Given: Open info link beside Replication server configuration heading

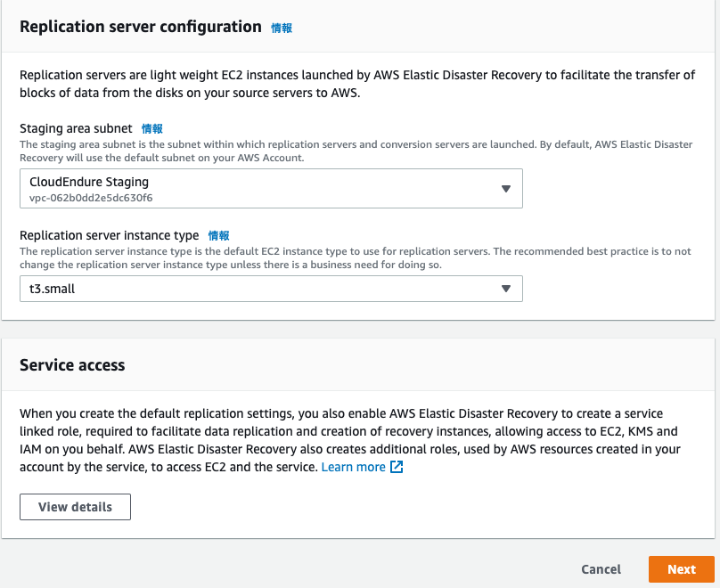Looking at the screenshot, I should tap(282, 28).
